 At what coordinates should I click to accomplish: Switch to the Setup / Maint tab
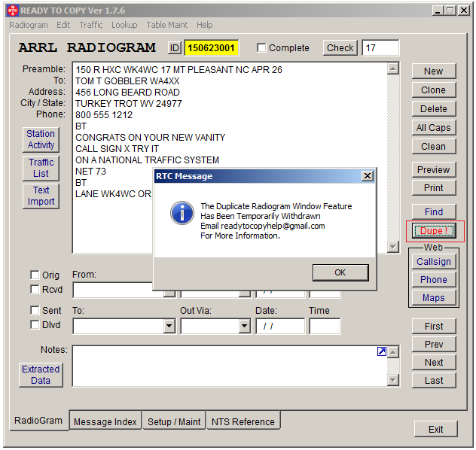174,421
